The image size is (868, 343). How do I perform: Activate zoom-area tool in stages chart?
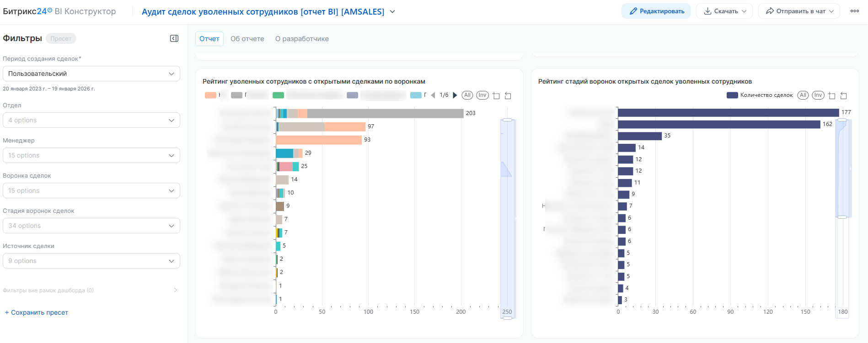[x=832, y=95]
